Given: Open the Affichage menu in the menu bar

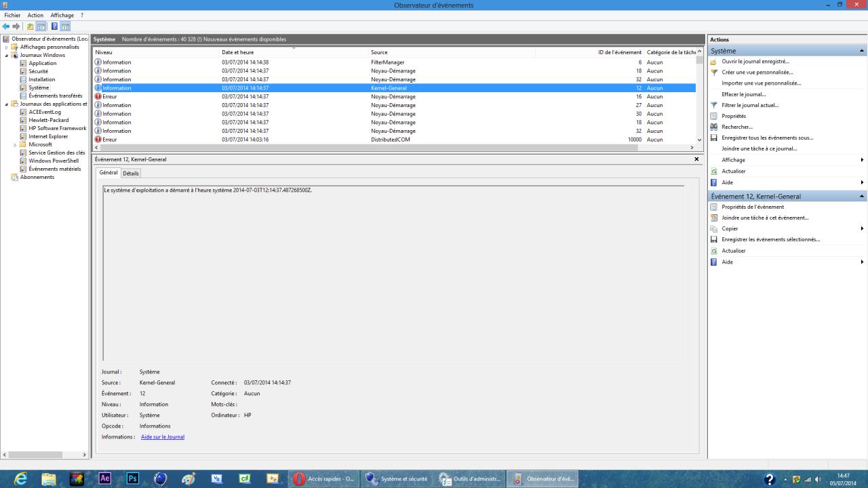Looking at the screenshot, I should point(62,15).
